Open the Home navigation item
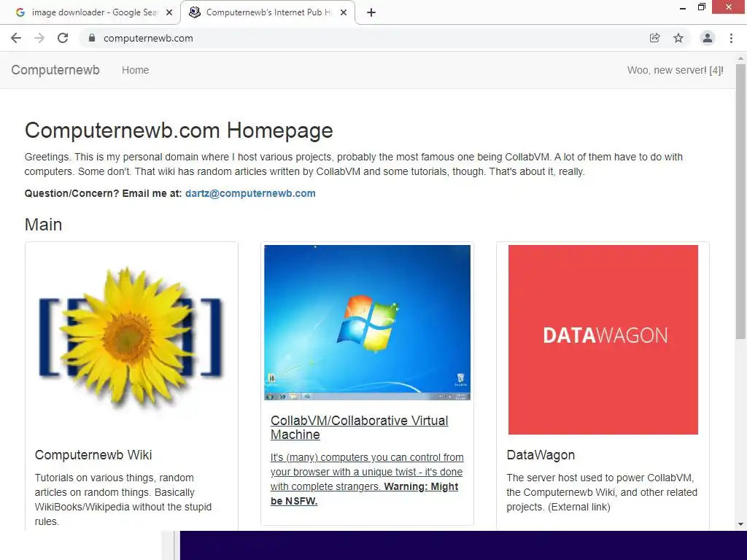Screen dimensions: 747x560 [135, 70]
